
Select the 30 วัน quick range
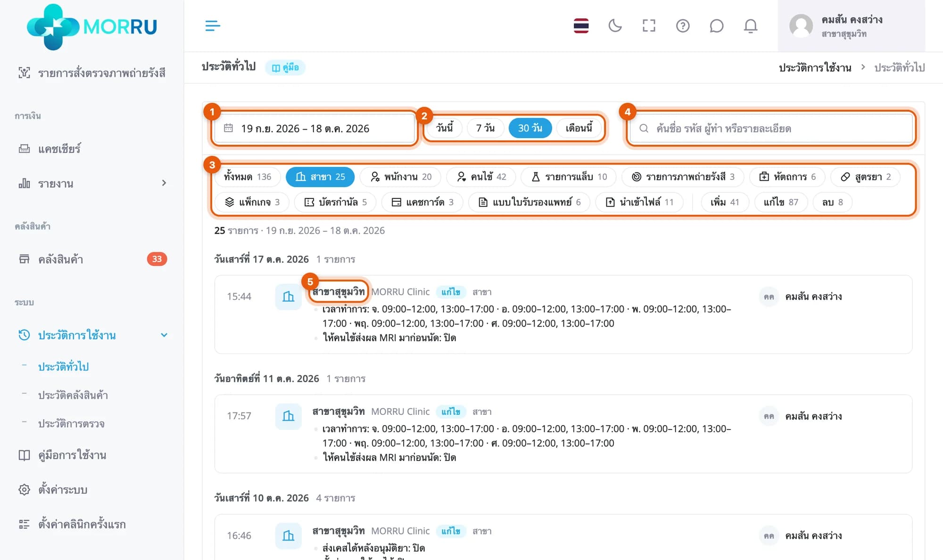(x=530, y=128)
